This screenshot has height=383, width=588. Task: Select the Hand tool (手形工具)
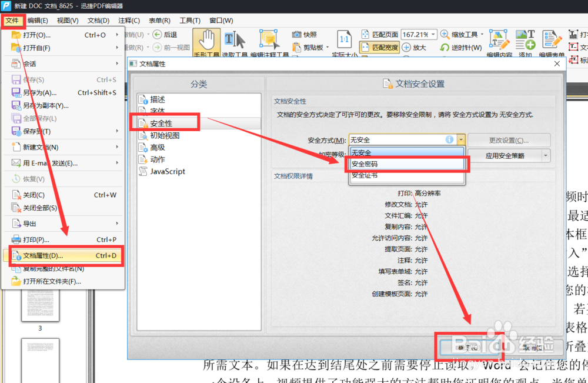[206, 42]
